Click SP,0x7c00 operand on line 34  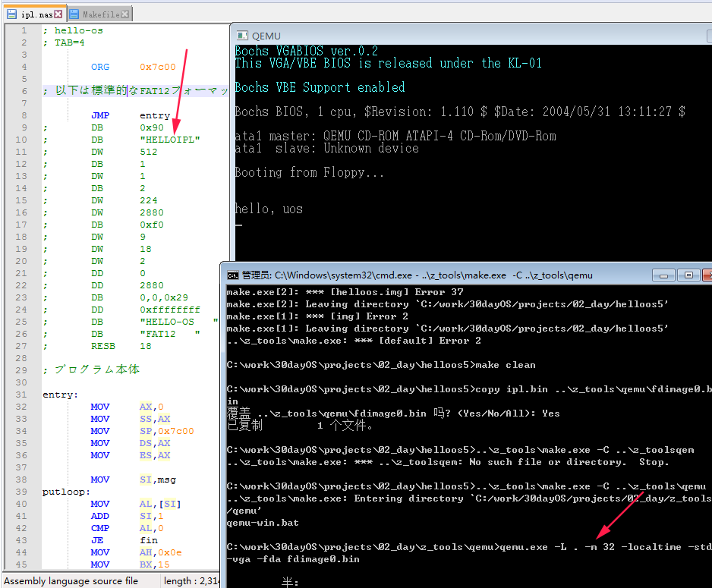point(167,431)
